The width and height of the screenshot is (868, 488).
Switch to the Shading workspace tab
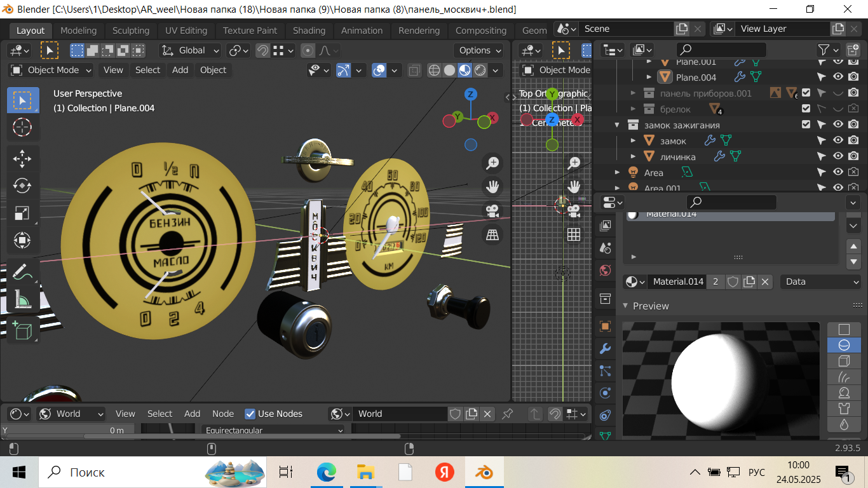tap(309, 30)
